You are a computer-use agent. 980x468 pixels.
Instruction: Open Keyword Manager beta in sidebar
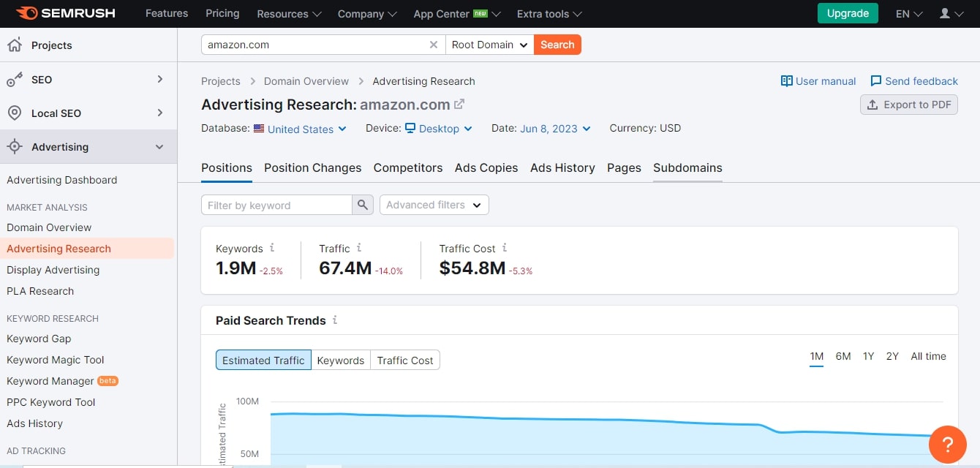pyautogui.click(x=62, y=381)
